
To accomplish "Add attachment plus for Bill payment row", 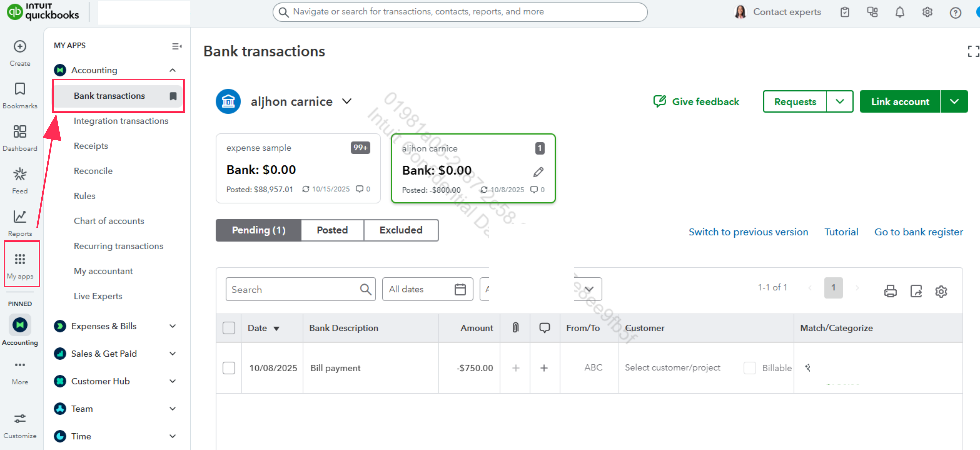I will pos(516,368).
